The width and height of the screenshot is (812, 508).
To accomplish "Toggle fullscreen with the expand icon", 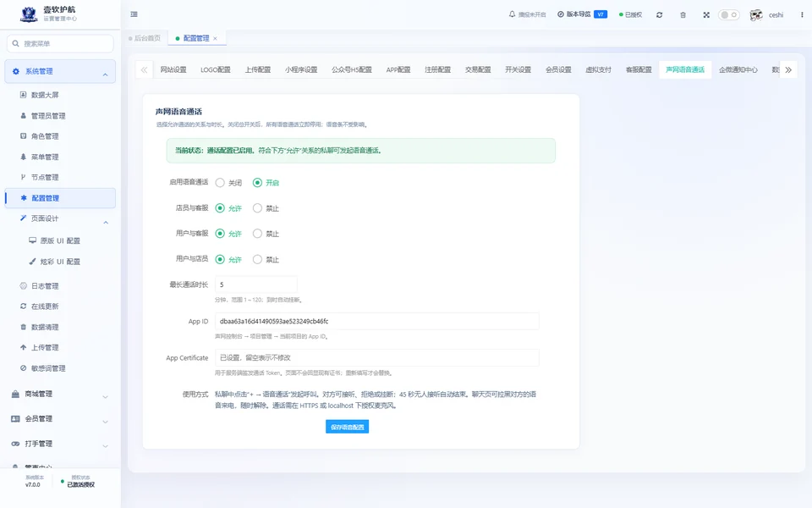I will [x=706, y=15].
